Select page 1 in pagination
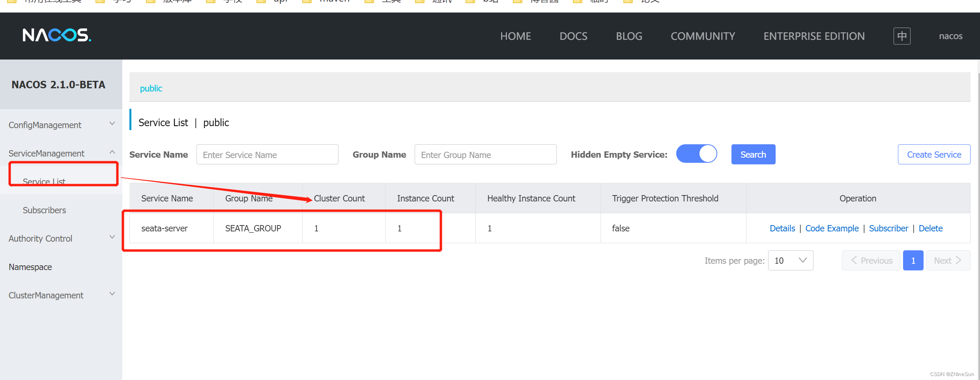980x380 pixels. [x=913, y=261]
